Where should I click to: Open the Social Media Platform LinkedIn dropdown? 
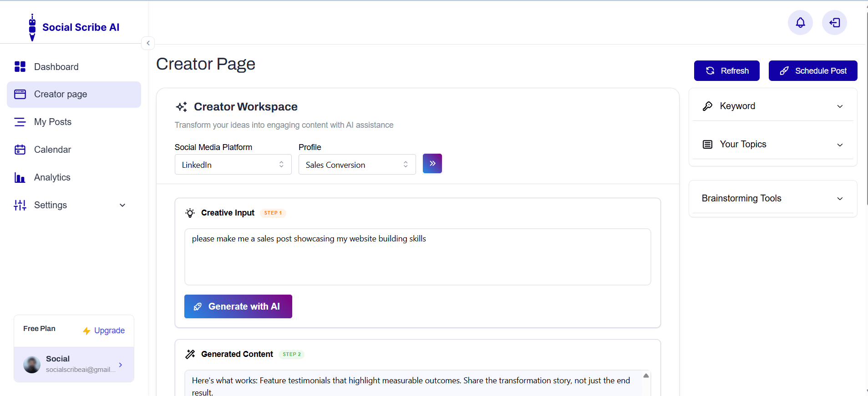tap(233, 165)
